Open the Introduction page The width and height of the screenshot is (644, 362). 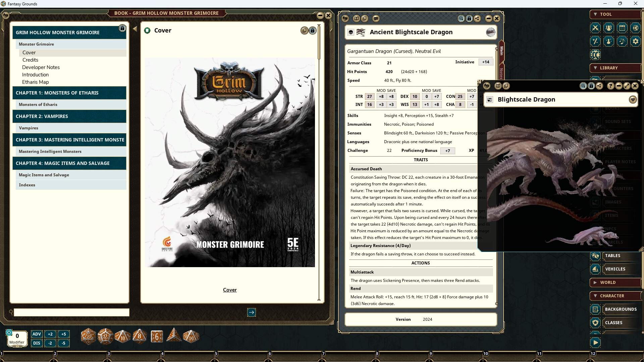point(35,75)
